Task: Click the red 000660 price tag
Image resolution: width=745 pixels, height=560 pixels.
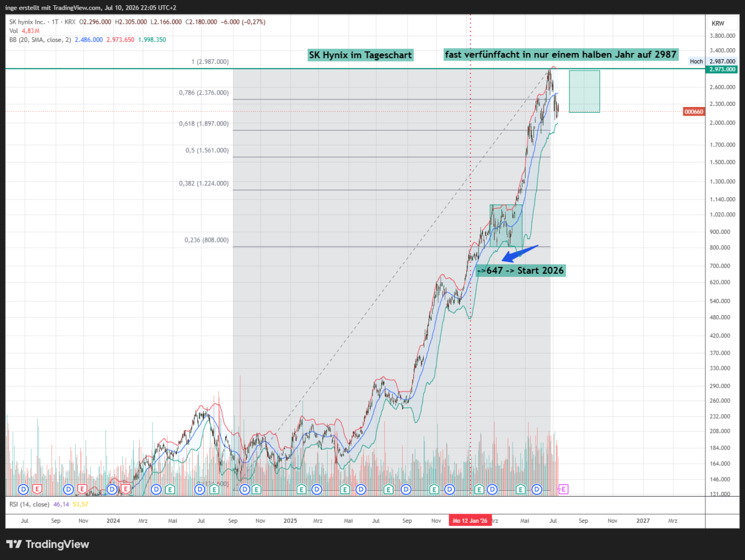Action: 694,112
